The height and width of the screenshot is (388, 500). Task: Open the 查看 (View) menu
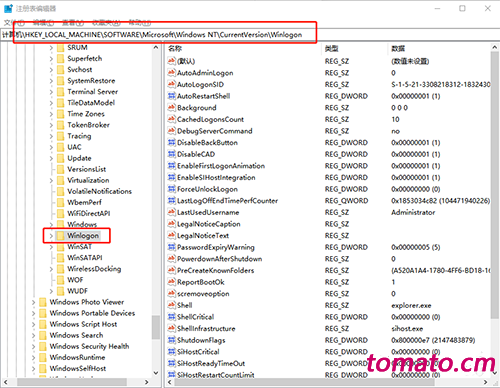[x=73, y=23]
